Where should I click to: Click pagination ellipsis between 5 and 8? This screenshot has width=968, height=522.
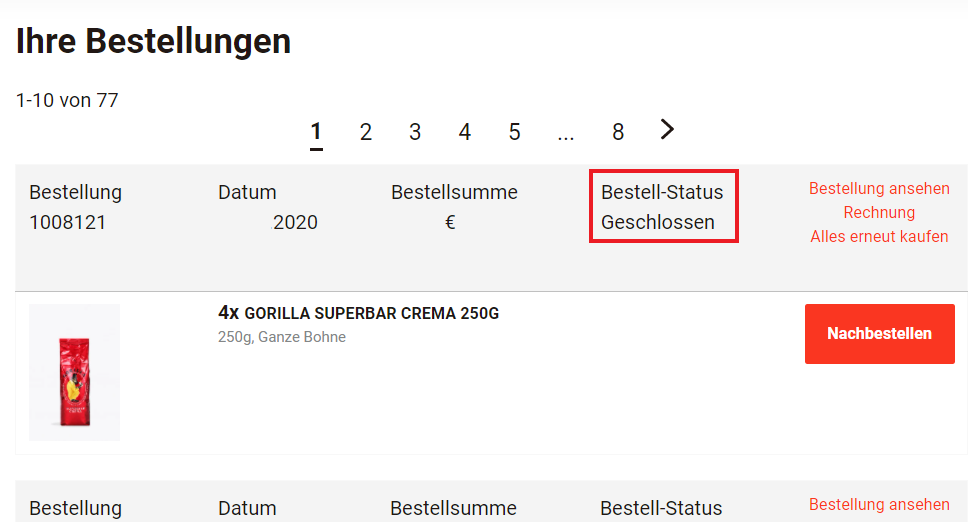pyautogui.click(x=565, y=135)
